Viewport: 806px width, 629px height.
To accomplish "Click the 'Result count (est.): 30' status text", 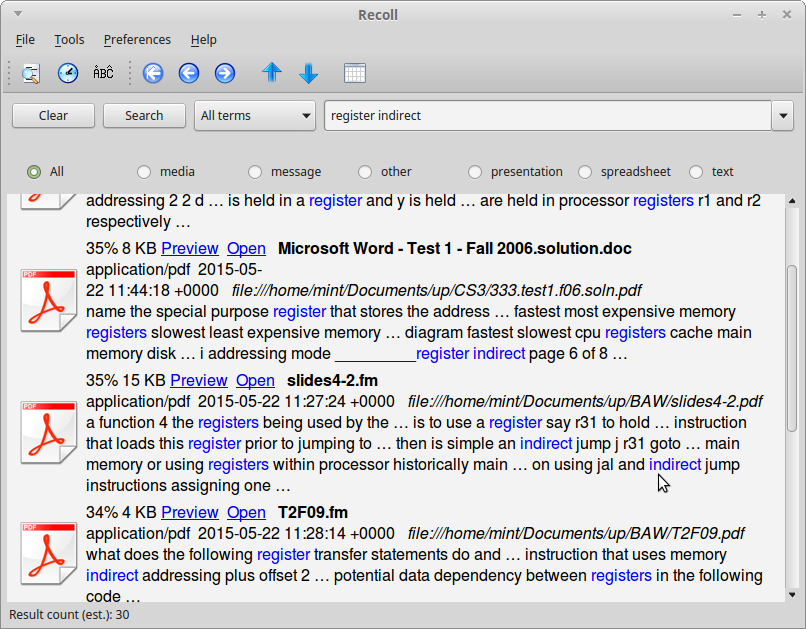I will tap(69, 615).
